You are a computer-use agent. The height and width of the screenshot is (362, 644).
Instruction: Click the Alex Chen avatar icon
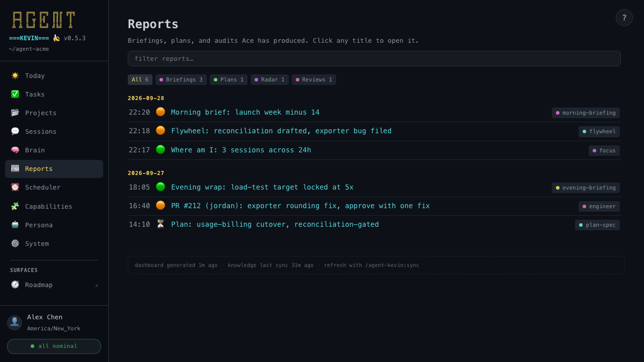click(15, 323)
